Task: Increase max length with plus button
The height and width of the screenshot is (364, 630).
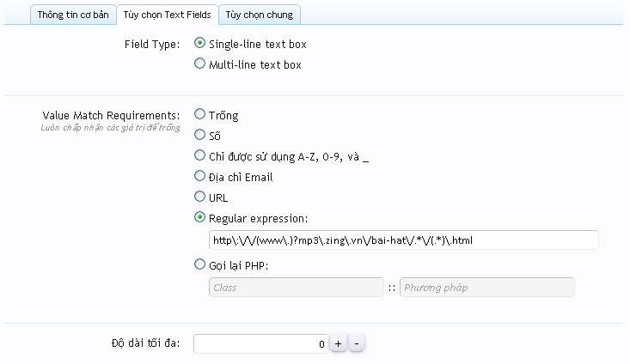Action: [x=339, y=343]
